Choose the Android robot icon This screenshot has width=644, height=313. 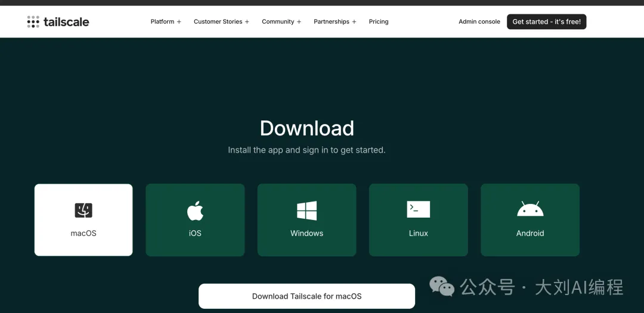[530, 209]
